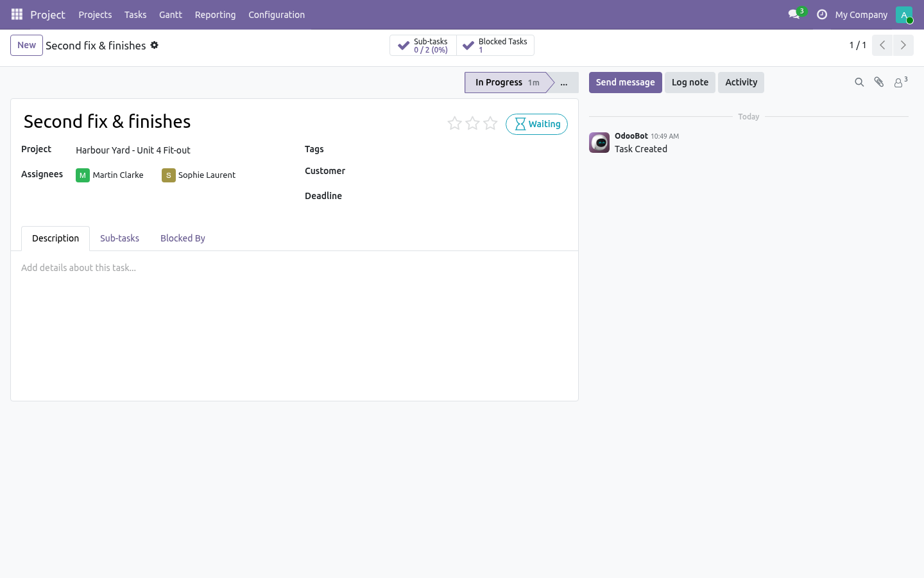Click the Customer field
Viewport: 924px width, 578px height.
click(462, 171)
